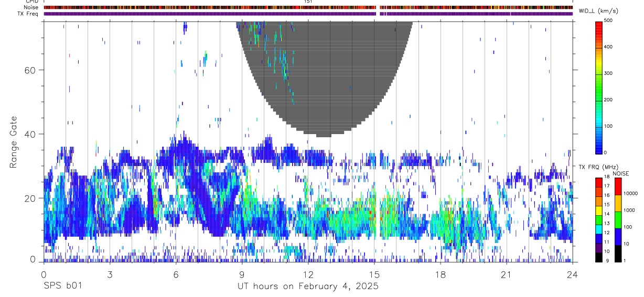Click the Noise color strip above the plot

[x=308, y=7]
